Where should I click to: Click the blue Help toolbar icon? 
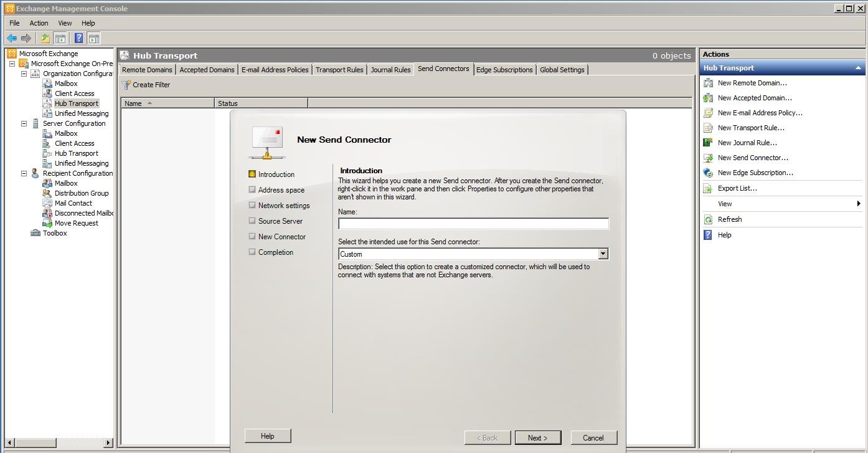pyautogui.click(x=79, y=38)
